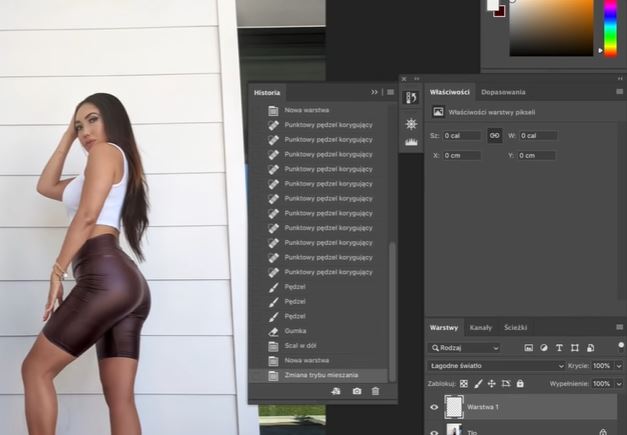Prevent auto-nesting into artboards lock icon

point(506,384)
